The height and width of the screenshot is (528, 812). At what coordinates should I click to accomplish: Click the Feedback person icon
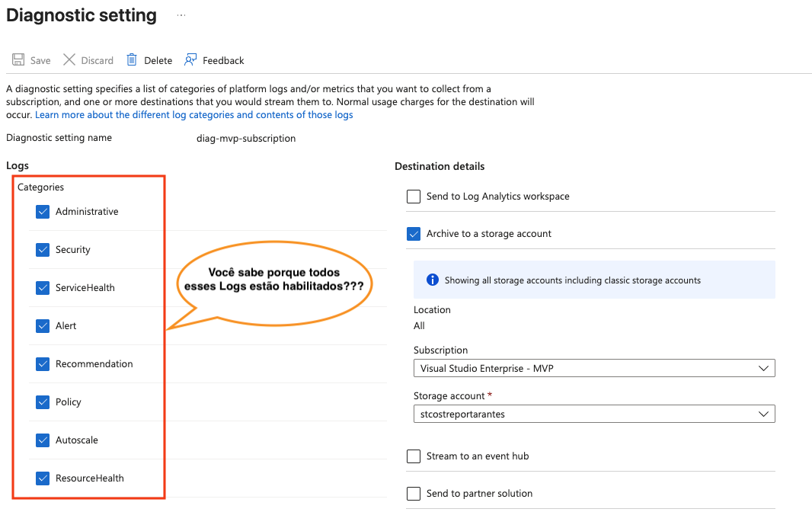(190, 59)
